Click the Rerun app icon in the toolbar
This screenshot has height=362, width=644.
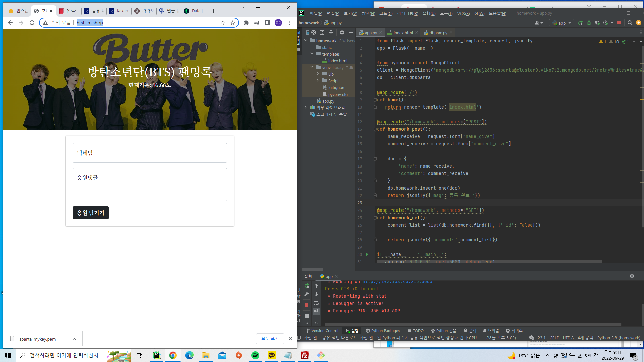pos(581,23)
